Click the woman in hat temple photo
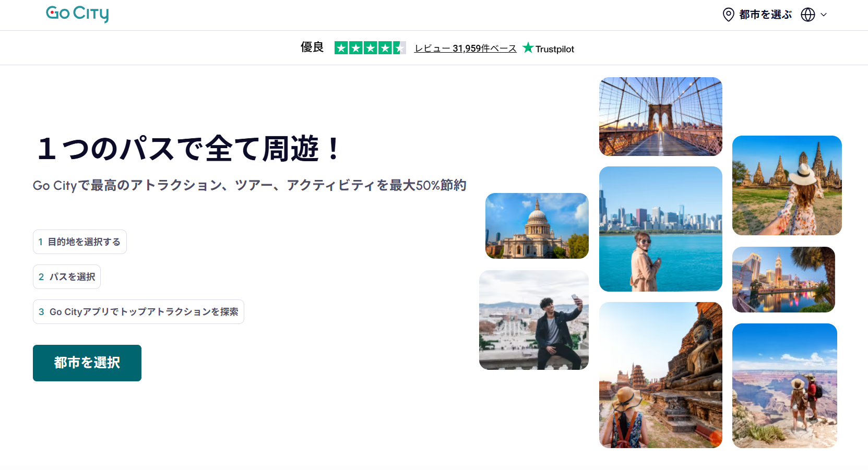The height and width of the screenshot is (470, 868). [x=787, y=185]
